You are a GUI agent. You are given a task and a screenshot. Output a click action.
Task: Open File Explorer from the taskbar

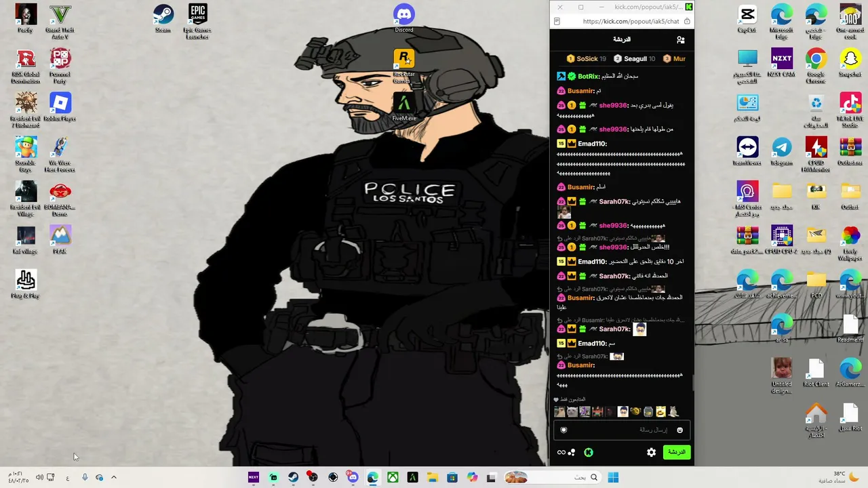click(432, 478)
